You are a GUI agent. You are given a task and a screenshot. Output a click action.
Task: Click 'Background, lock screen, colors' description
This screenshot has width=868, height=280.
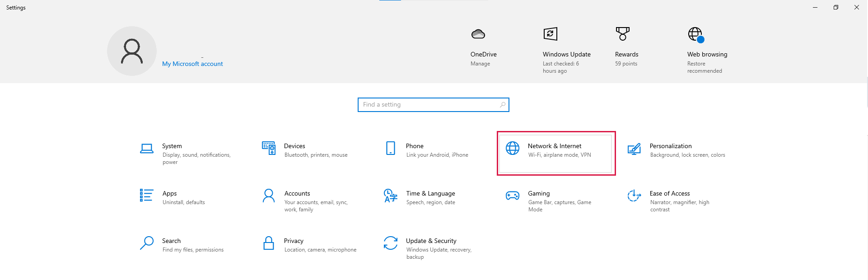pos(687,155)
